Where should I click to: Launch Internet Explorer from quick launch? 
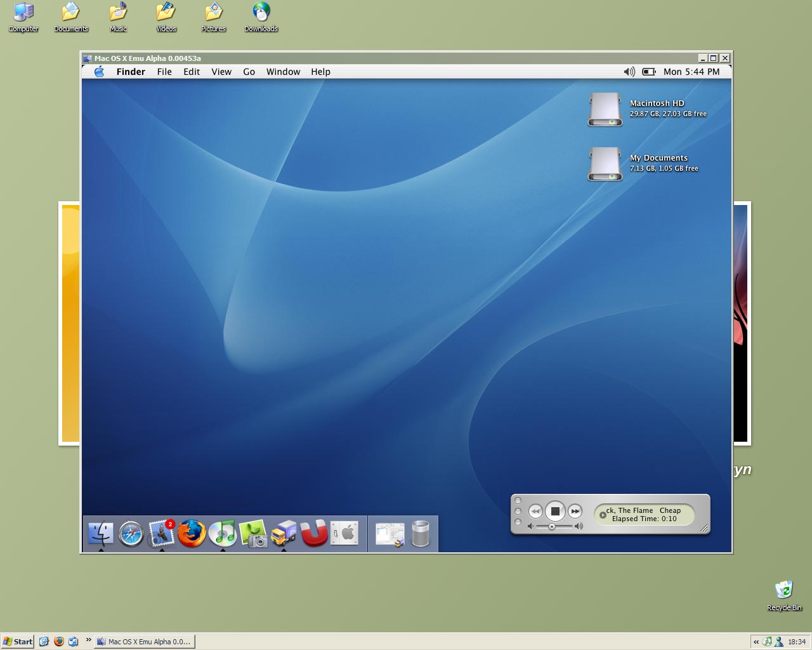point(44,642)
